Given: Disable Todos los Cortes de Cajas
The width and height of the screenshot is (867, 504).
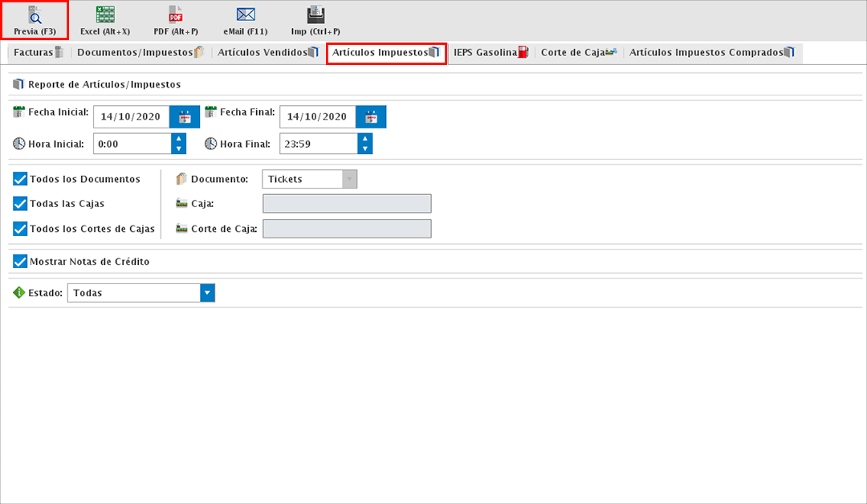Looking at the screenshot, I should tap(21, 229).
